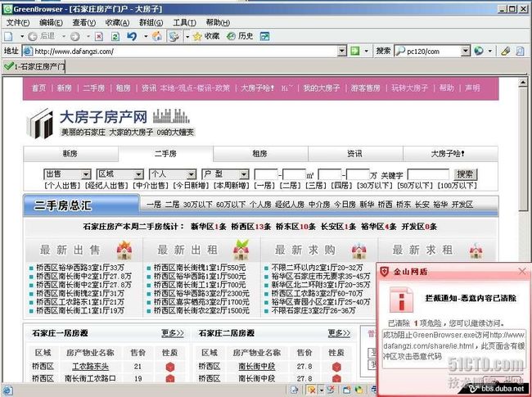Switch to the 租房 search tab

(260, 154)
